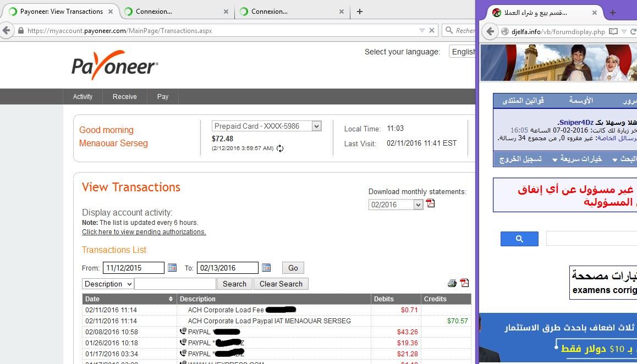637x364 pixels.
Task: Click the phone icon on the $43.26 PAYPAL row
Action: (x=183, y=331)
